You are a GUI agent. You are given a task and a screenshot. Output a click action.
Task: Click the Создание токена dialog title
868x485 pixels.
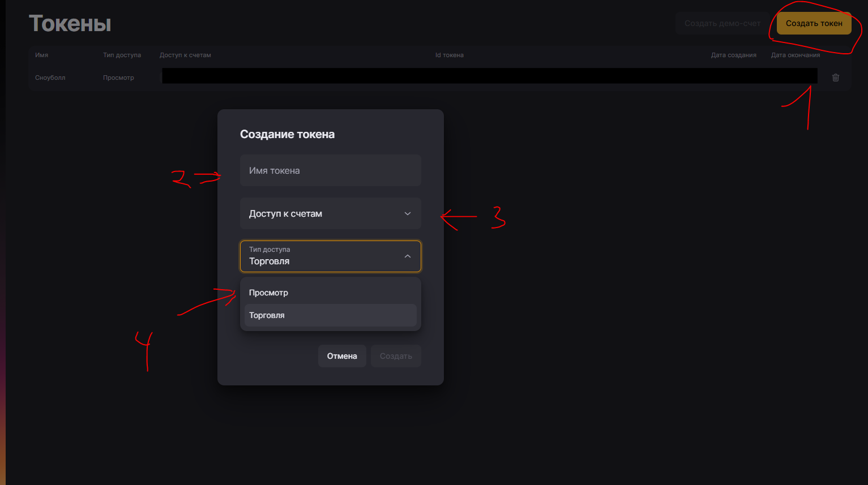(287, 134)
